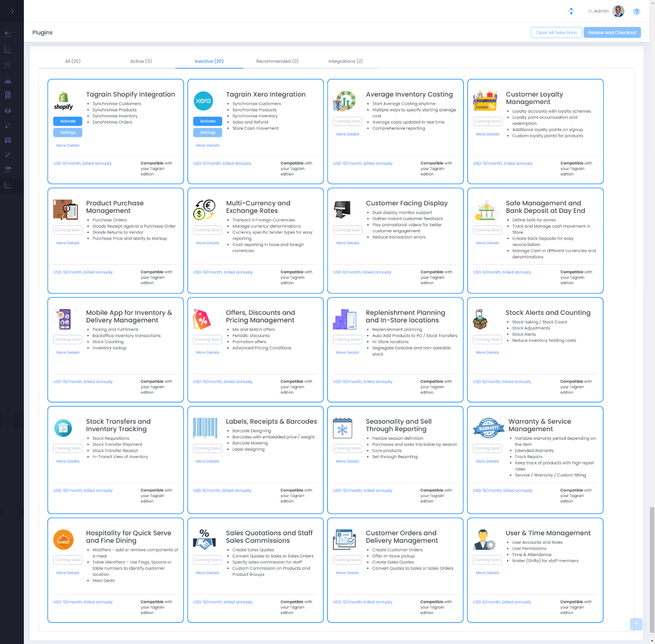Open Sales via the shopping cart icon
This screenshot has width=655, height=644.
coord(7,65)
